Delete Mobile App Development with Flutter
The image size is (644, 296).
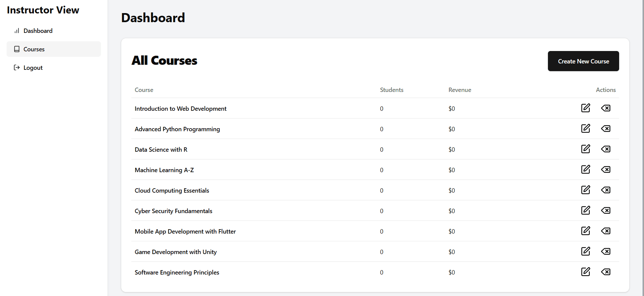pos(606,231)
